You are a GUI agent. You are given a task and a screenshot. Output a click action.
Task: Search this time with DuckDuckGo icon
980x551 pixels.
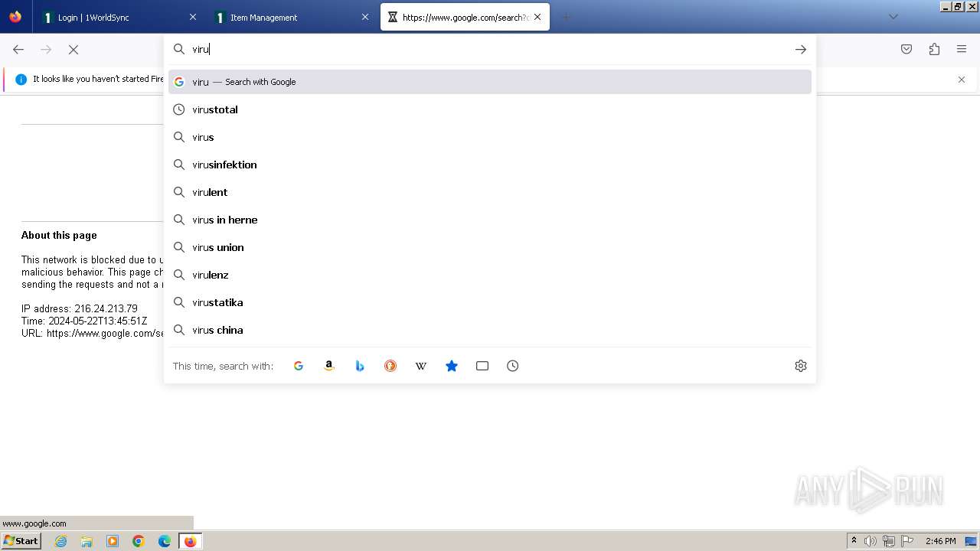tap(390, 366)
